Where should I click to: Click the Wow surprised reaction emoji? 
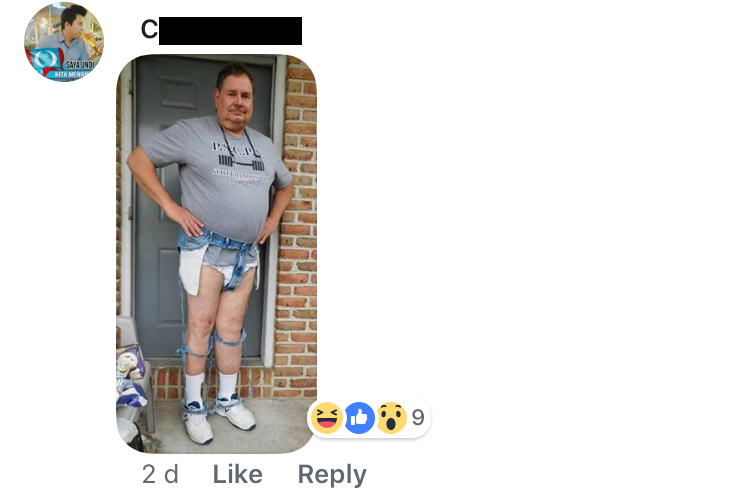tap(391, 418)
